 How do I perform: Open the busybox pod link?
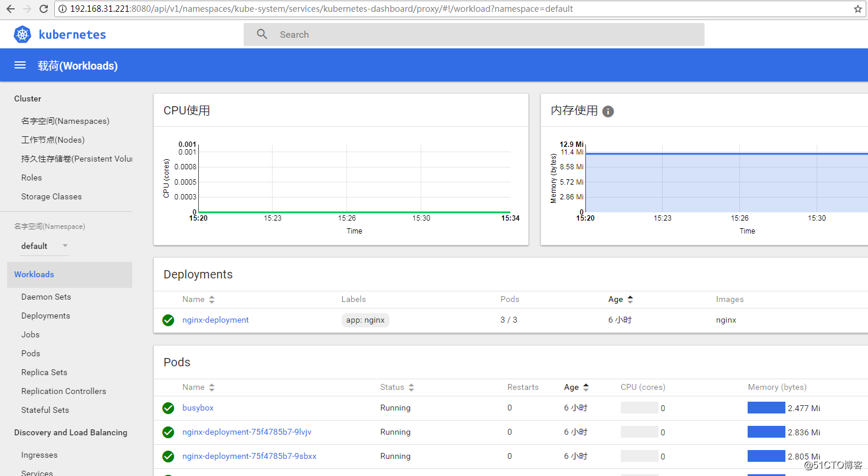point(198,408)
